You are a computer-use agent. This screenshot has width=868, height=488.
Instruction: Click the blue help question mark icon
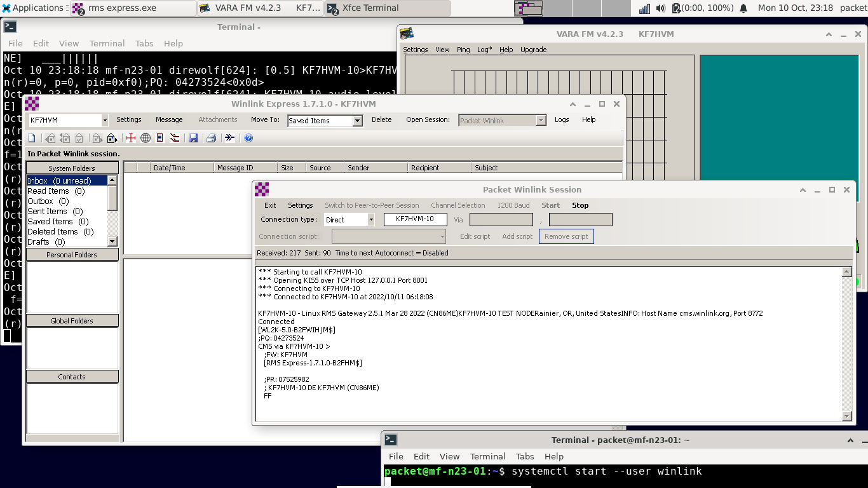coord(248,138)
